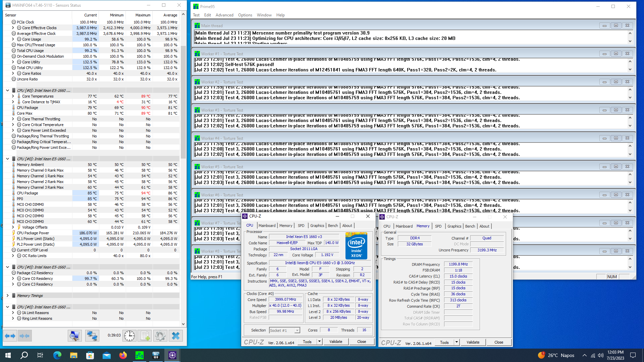644x362 pixels.
Task: Click down arrow of HWiNFO sensor scrollbar
Action: (x=183, y=324)
